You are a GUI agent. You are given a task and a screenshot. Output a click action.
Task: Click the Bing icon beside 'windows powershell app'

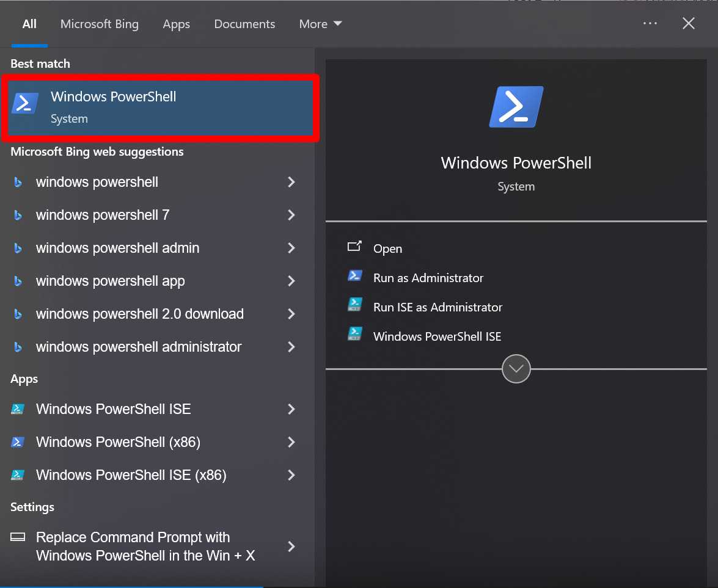click(18, 281)
